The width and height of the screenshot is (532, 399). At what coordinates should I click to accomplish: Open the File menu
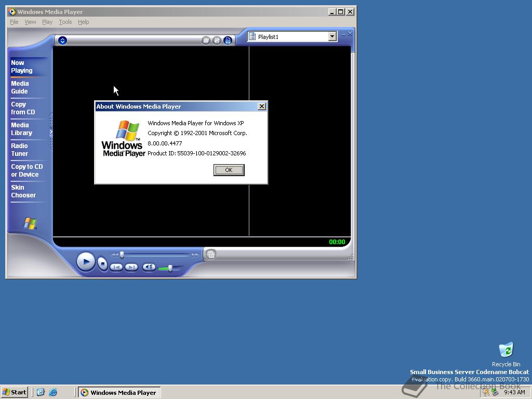click(14, 22)
